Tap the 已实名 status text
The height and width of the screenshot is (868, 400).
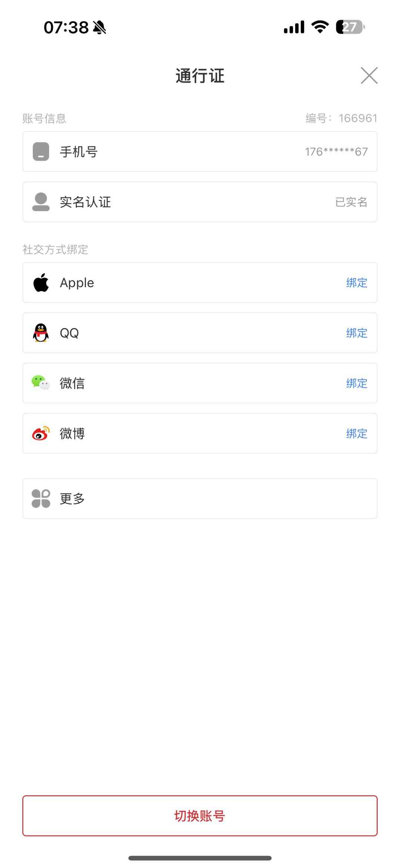pyautogui.click(x=351, y=202)
